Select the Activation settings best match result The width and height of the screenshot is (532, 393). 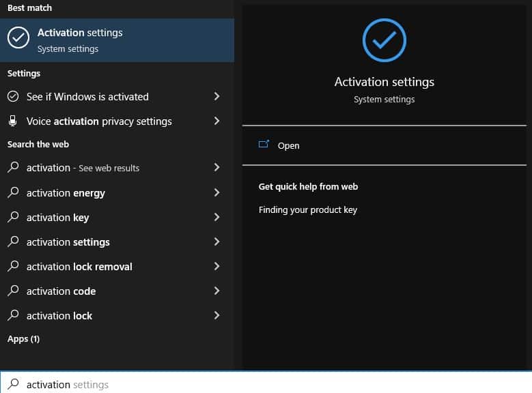[117, 40]
